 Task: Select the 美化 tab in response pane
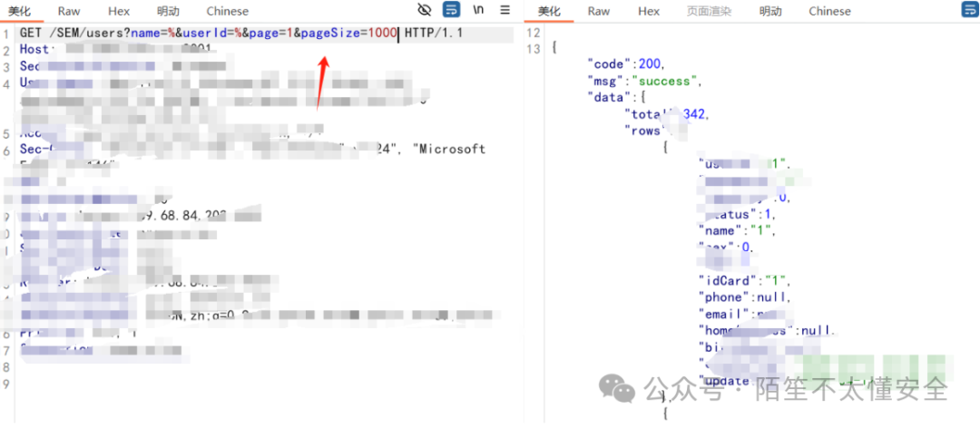pos(549,11)
